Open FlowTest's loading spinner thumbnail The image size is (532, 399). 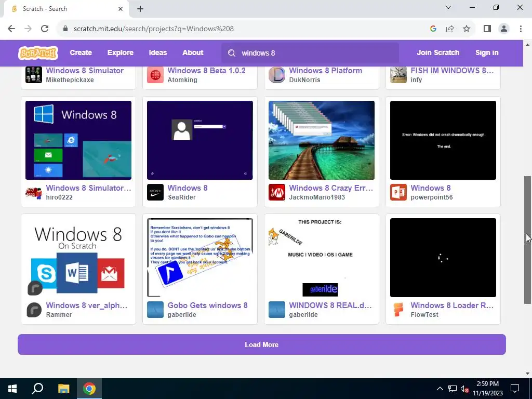click(443, 258)
